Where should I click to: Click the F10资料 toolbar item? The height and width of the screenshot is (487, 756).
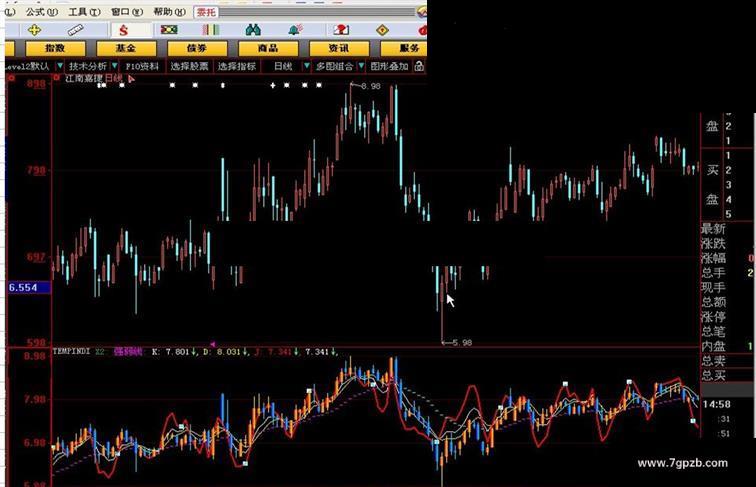(142, 66)
